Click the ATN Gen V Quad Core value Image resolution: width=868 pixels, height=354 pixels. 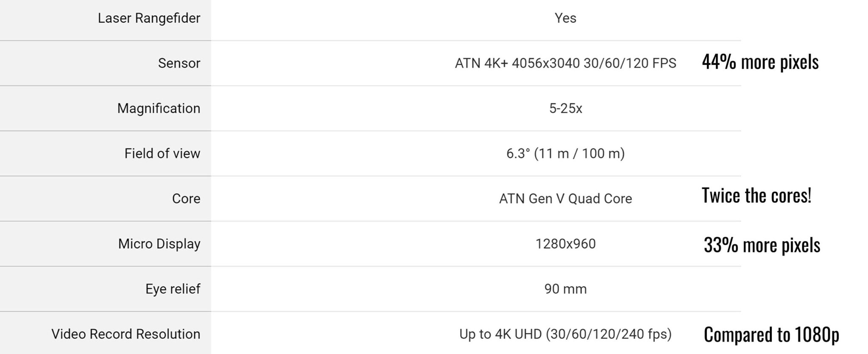click(565, 199)
